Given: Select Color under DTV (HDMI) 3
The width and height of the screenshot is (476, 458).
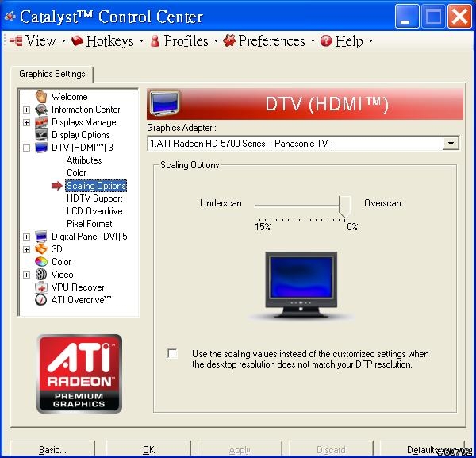Looking at the screenshot, I should point(76,173).
